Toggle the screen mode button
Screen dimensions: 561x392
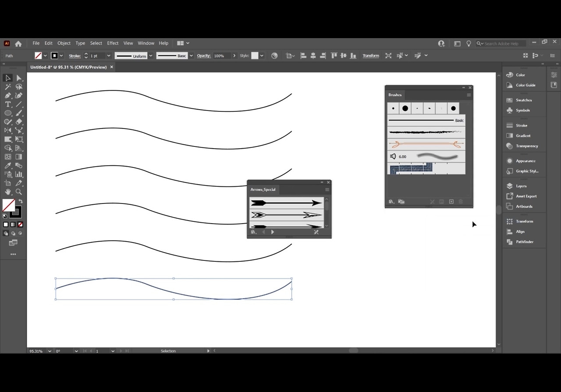tap(13, 243)
